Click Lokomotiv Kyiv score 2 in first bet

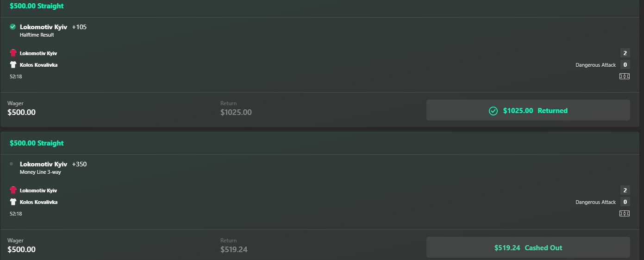(625, 53)
